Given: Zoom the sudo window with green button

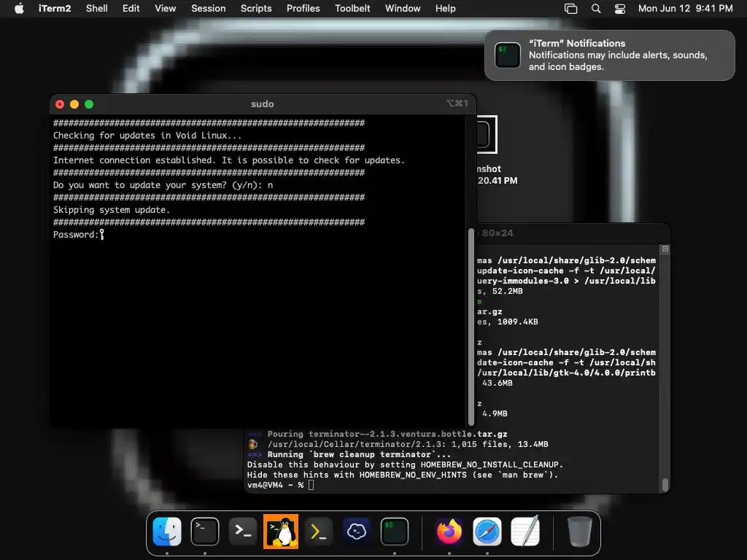Looking at the screenshot, I should coord(89,104).
